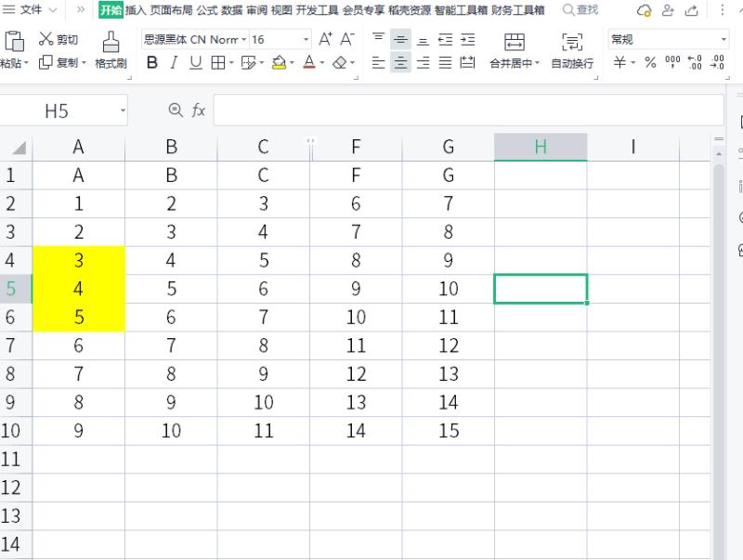Screen dimensions: 743x560
Task: Click the cloud sync icon
Action: [x=644, y=10]
